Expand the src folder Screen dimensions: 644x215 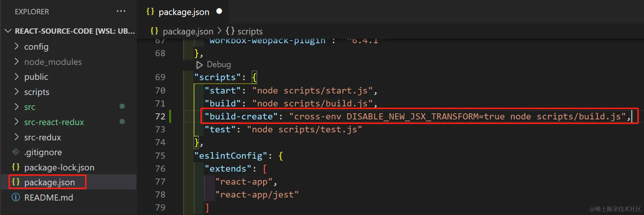coord(17,107)
